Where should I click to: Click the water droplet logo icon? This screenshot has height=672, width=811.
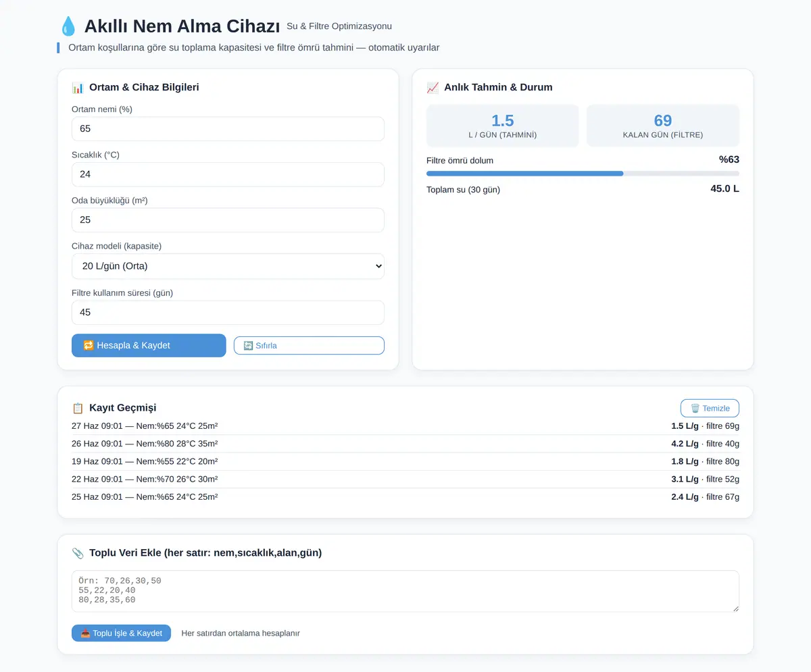pyautogui.click(x=68, y=26)
